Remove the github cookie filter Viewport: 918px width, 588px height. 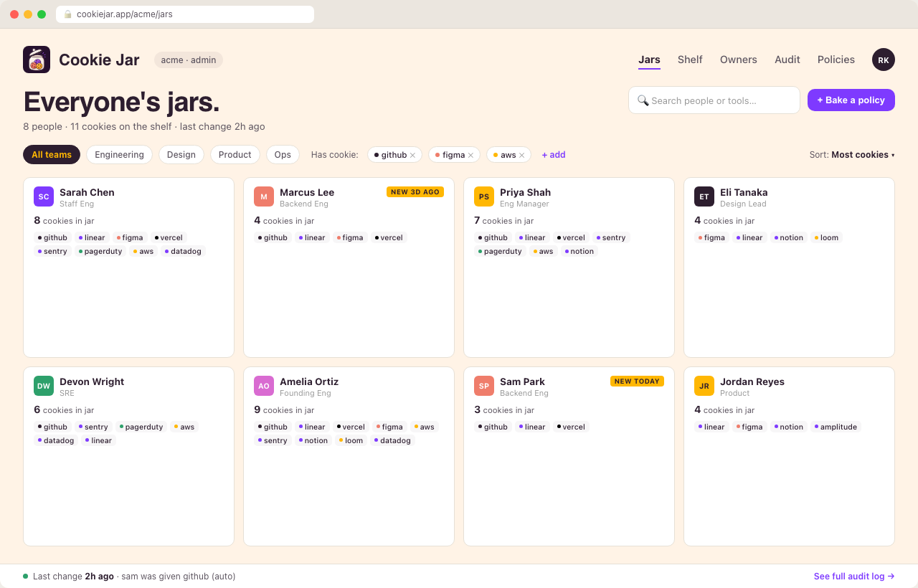[x=412, y=155]
